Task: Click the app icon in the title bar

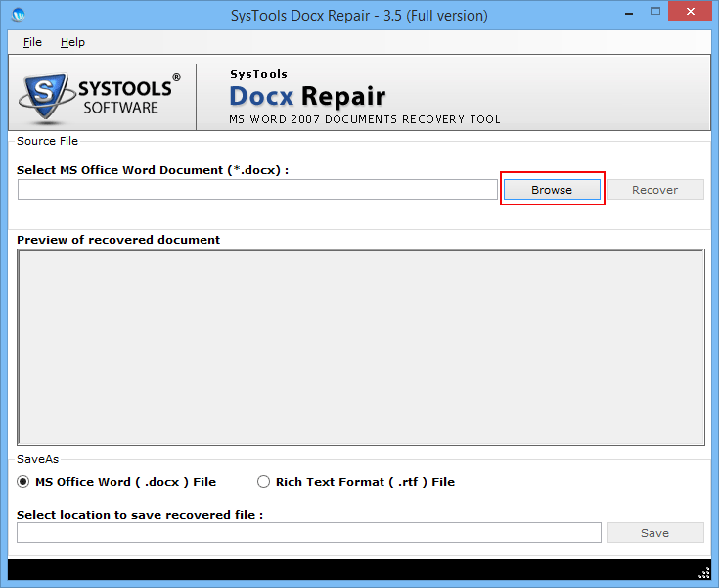Action: 19,15
